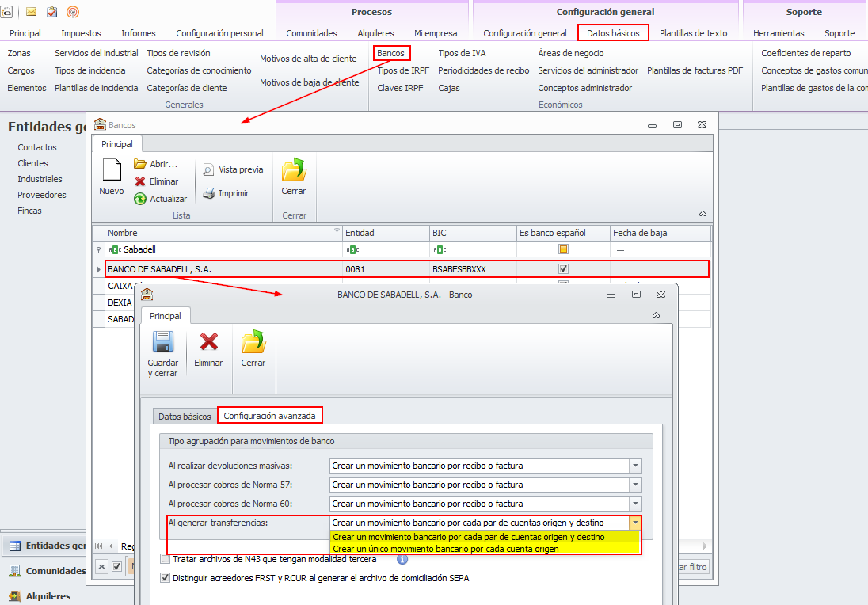The width and height of the screenshot is (868, 605).
Task: Expand BANCO DE SABADELL row indicator arrow
Action: (98, 269)
